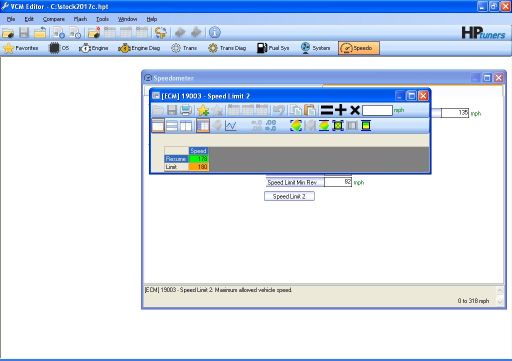Screen dimensions: 512x361
Task: Click the folder icon with back arrow
Action: (40, 33)
